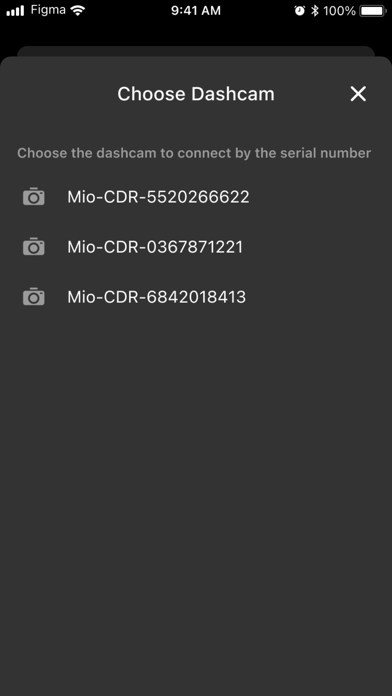392x696 pixels.
Task: Close the Choose Dashcam sheet
Action: coord(358,94)
